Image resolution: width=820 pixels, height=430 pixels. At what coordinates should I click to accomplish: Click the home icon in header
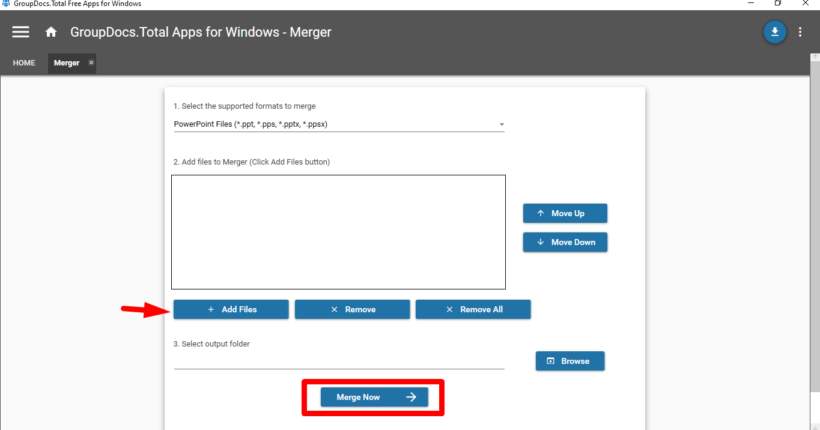[x=51, y=32]
